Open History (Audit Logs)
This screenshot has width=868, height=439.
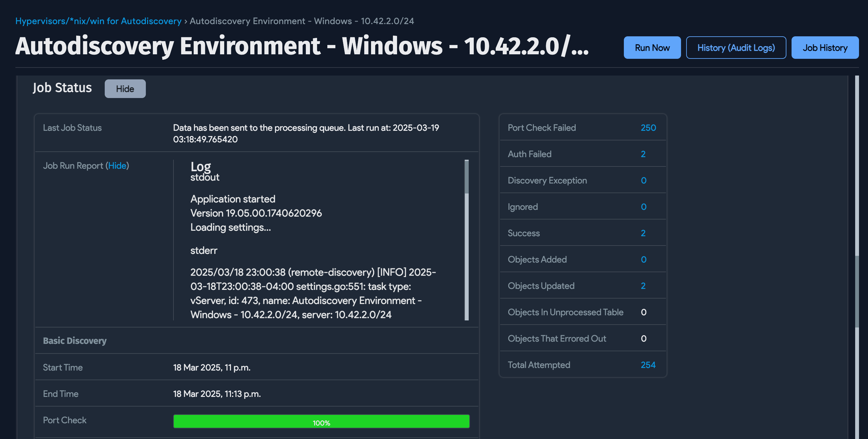(x=736, y=48)
